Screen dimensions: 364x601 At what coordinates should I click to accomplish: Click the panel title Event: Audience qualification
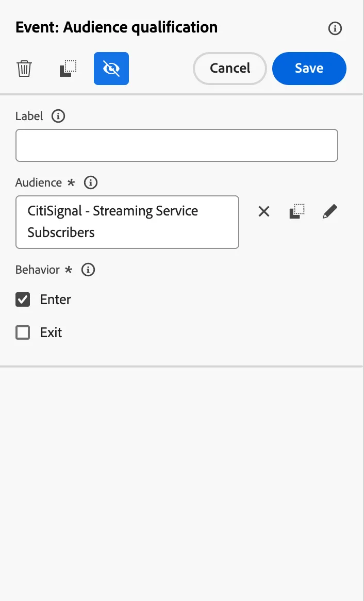[116, 28]
